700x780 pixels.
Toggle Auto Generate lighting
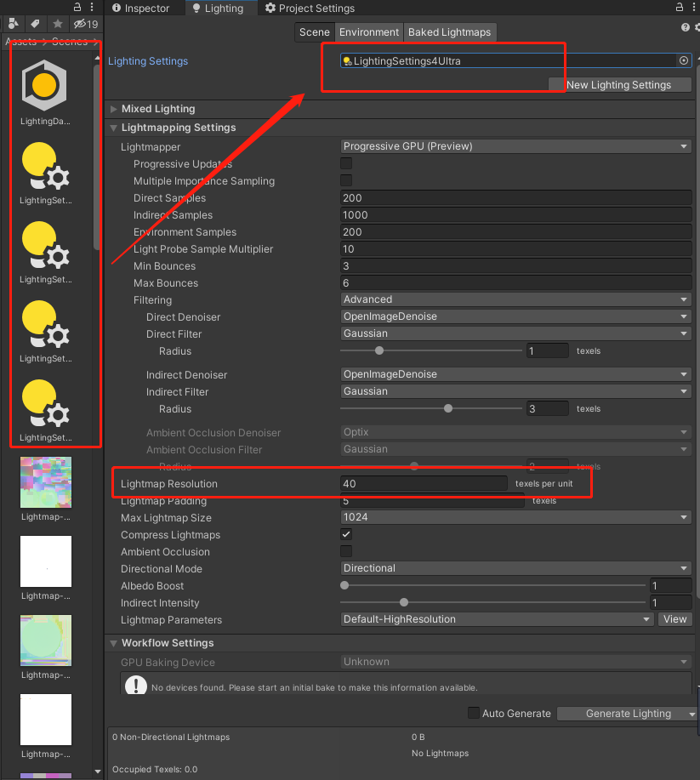[x=474, y=714]
